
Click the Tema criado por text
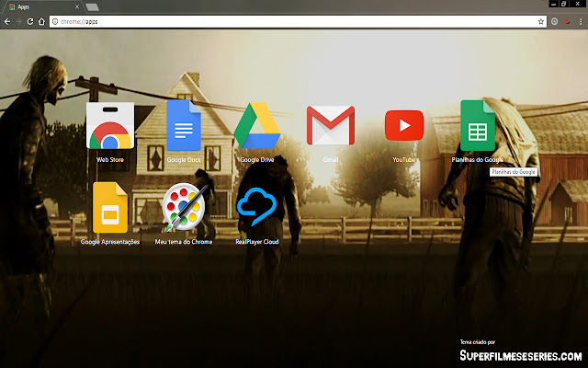pos(478,342)
